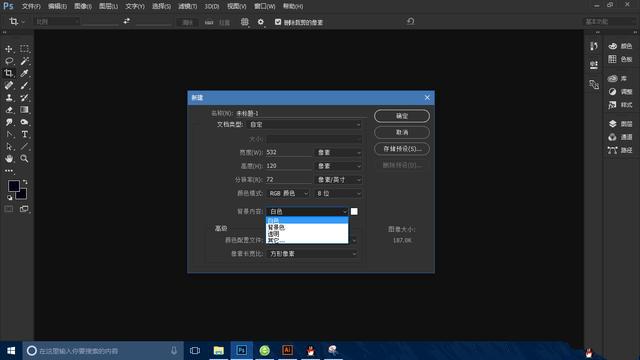Click the background color swatch in toolbox
Image resolution: width=640 pixels, height=360 pixels.
(22, 195)
